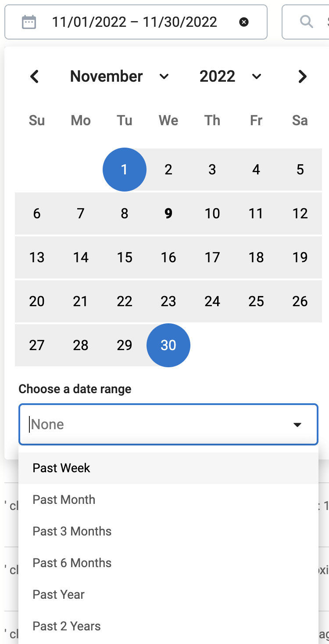Click the Su column header
The width and height of the screenshot is (329, 644).
[37, 120]
